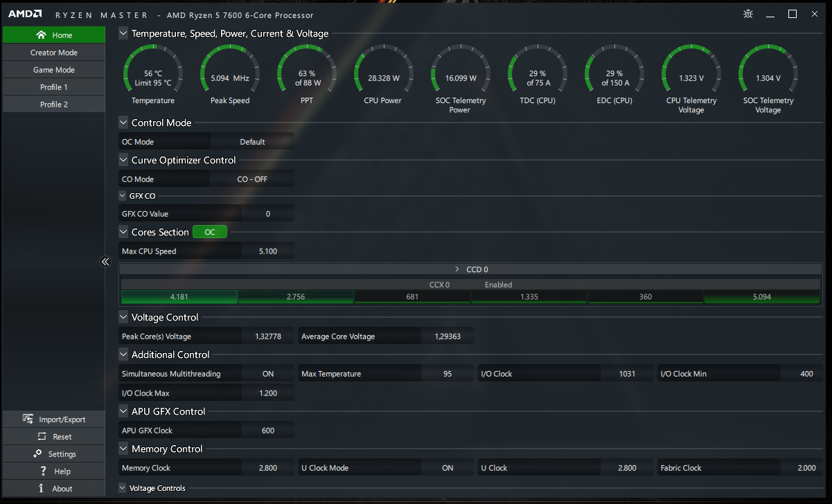
Task: Open Profile 2
Action: pos(53,105)
